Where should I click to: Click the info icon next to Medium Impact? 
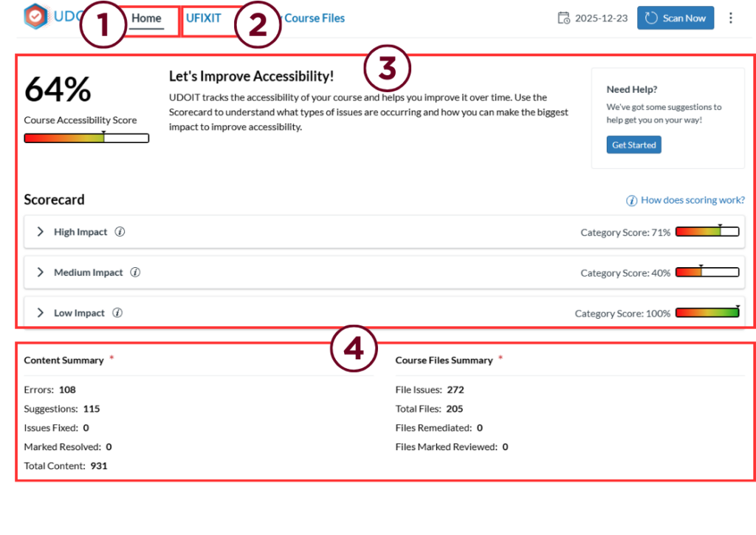tap(135, 272)
